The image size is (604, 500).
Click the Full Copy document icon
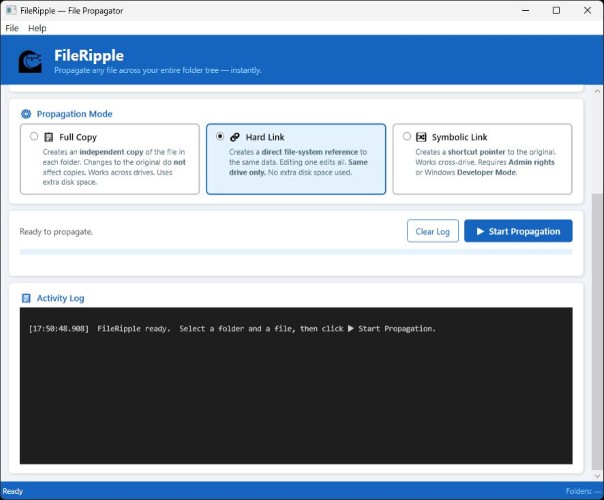point(49,137)
